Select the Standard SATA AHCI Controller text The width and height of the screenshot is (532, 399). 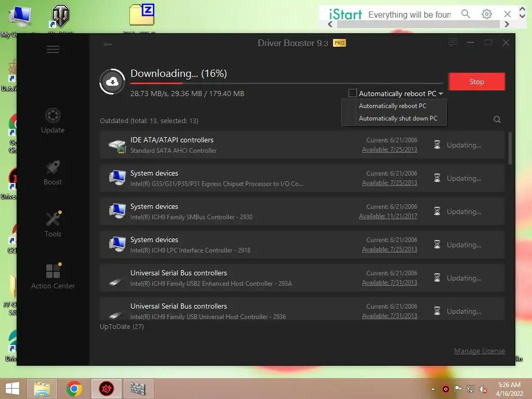point(174,151)
